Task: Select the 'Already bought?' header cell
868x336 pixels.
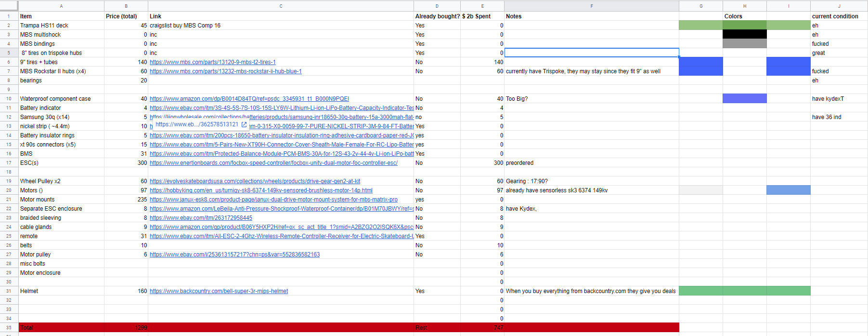Action: [x=437, y=16]
